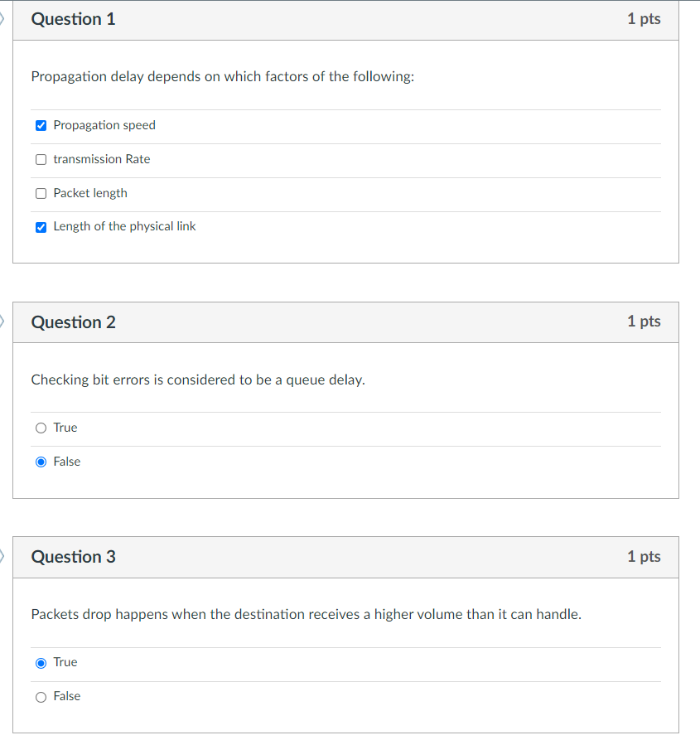Click the "1 pts" label on Question 1

[x=644, y=18]
